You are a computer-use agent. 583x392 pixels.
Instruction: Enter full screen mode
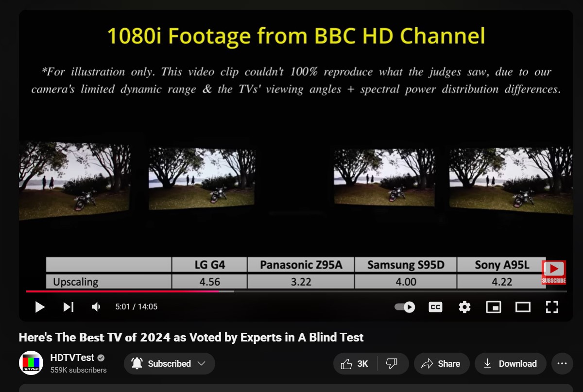click(552, 307)
